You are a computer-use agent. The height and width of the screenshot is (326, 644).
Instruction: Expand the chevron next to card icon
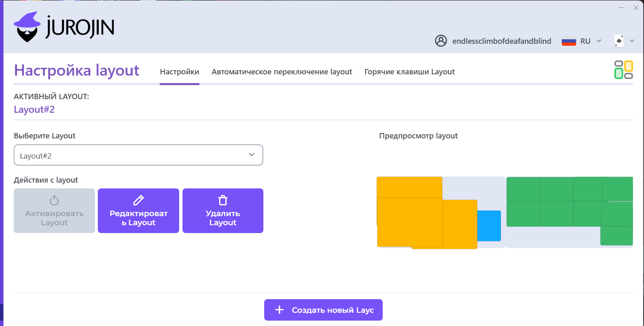tap(632, 41)
